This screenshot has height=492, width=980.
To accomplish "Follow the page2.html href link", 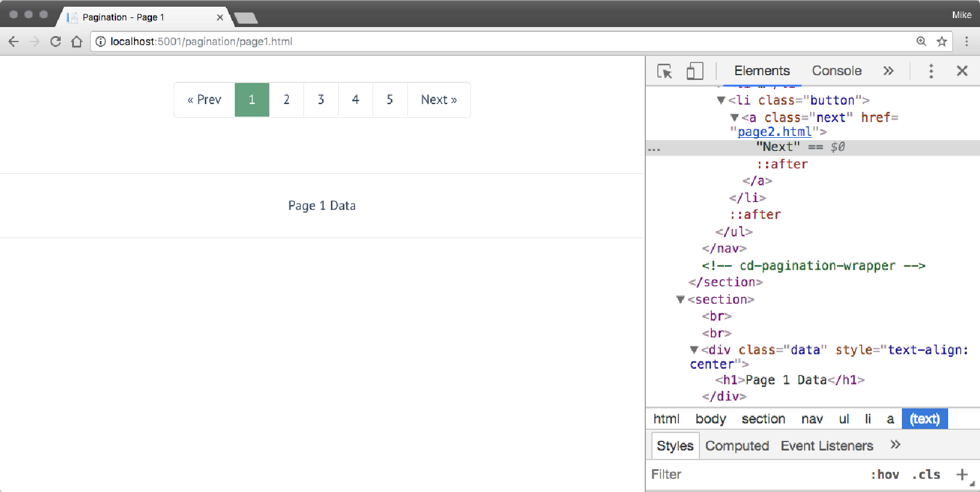I will pos(775,132).
